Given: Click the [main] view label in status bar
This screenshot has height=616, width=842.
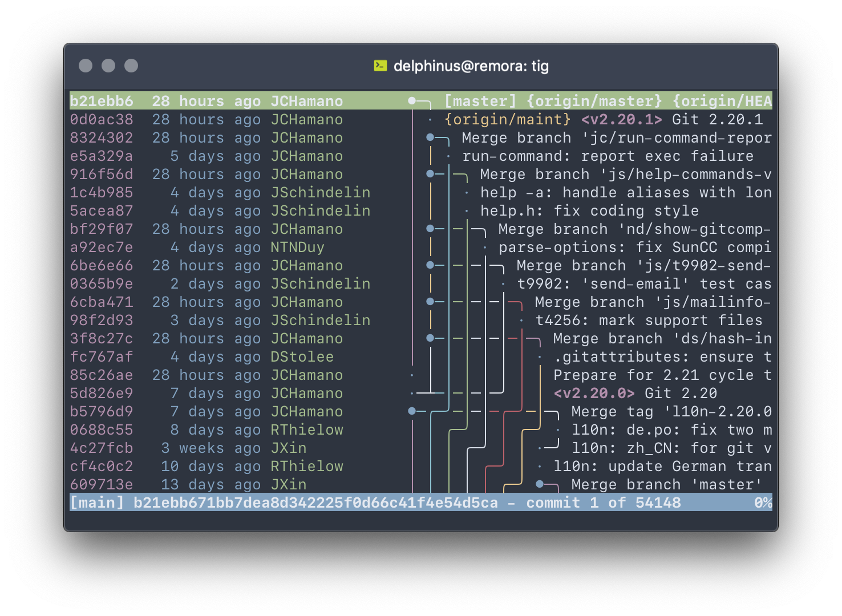Looking at the screenshot, I should coord(97,502).
